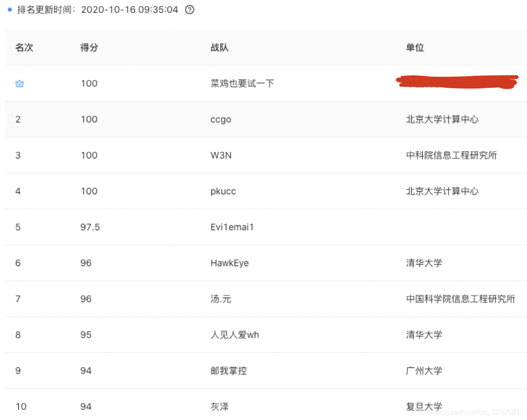Click score 97.5 in Evi1emai1 row

[x=90, y=227]
